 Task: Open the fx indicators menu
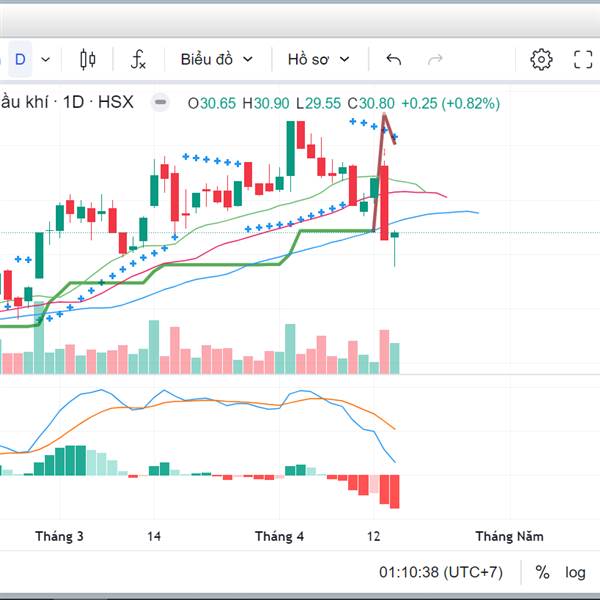(x=138, y=60)
